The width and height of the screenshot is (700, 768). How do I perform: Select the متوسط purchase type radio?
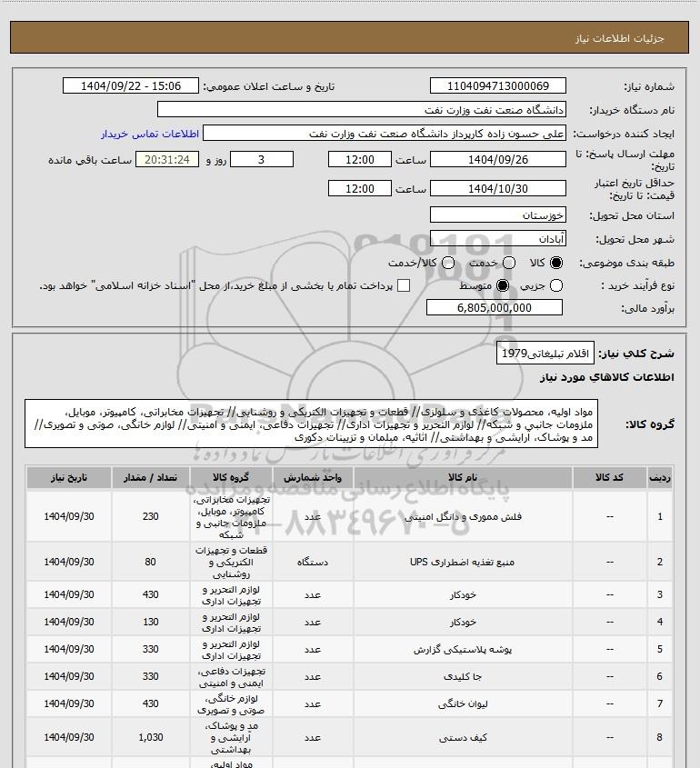pos(502,285)
